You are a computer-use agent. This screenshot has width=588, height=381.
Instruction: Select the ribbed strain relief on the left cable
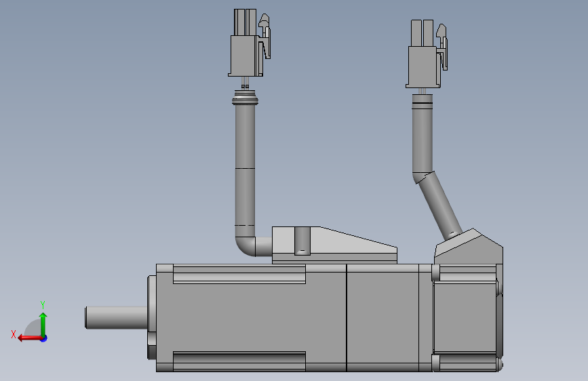245,98
